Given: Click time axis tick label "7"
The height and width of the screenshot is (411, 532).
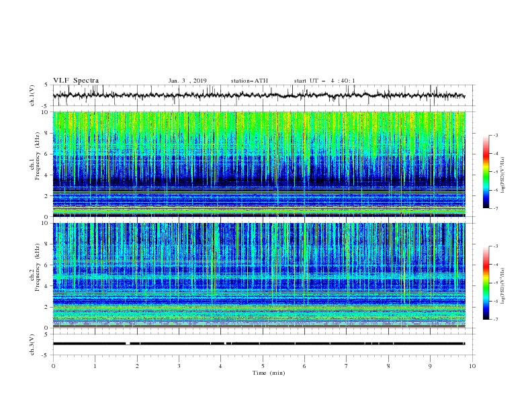Looking at the screenshot, I should click(x=347, y=366).
